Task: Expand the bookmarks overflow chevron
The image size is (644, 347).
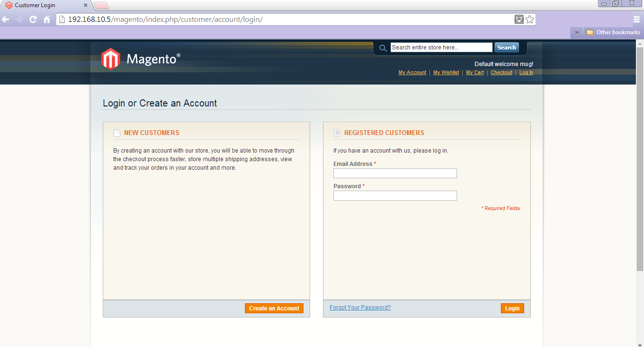Action: point(576,32)
